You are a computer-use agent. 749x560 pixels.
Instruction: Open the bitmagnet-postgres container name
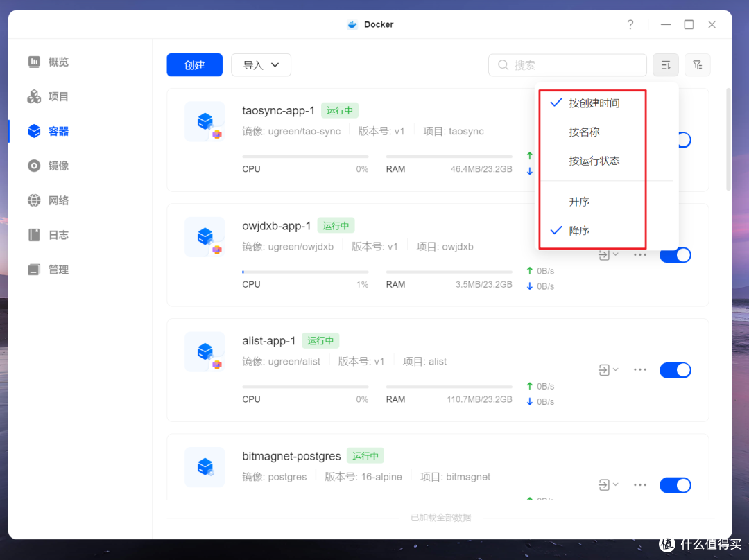point(291,457)
